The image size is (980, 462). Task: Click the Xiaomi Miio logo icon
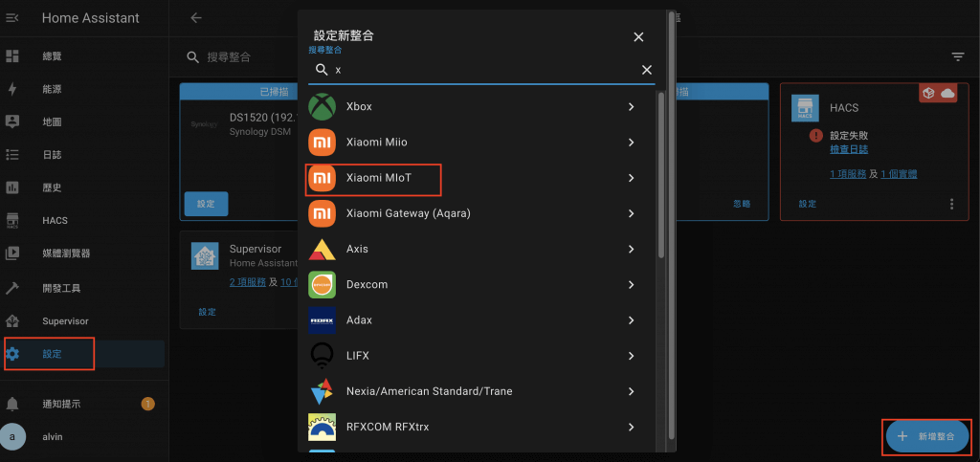tap(322, 143)
